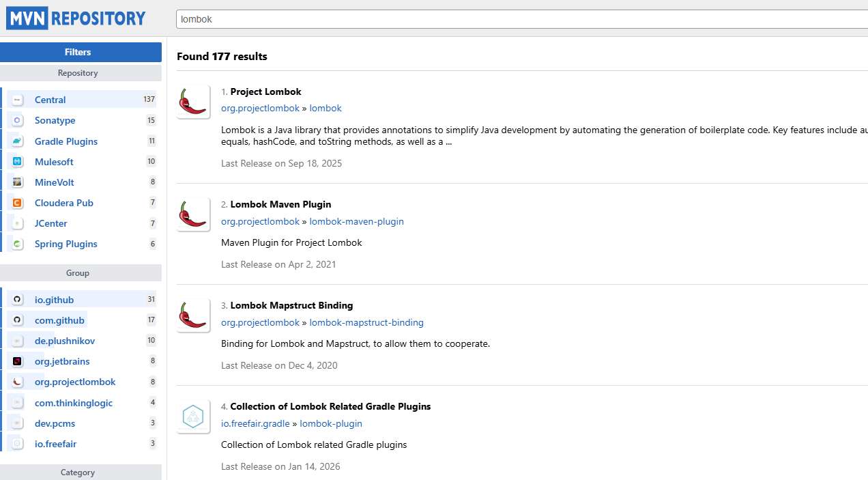The width and height of the screenshot is (868, 480).
Task: Filter by Sonatype repository
Action: (55, 120)
